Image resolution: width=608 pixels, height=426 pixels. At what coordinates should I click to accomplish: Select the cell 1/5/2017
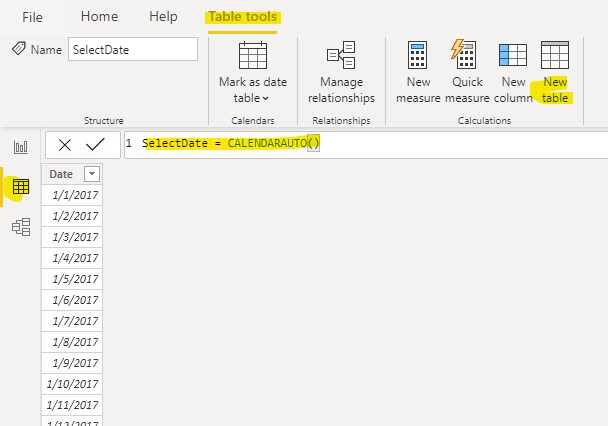pyautogui.click(x=72, y=279)
